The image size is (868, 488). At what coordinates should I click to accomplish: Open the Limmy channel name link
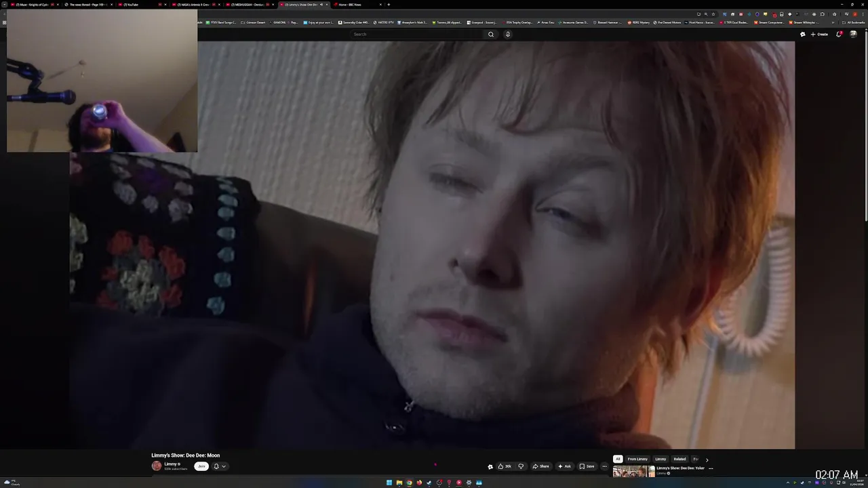170,464
